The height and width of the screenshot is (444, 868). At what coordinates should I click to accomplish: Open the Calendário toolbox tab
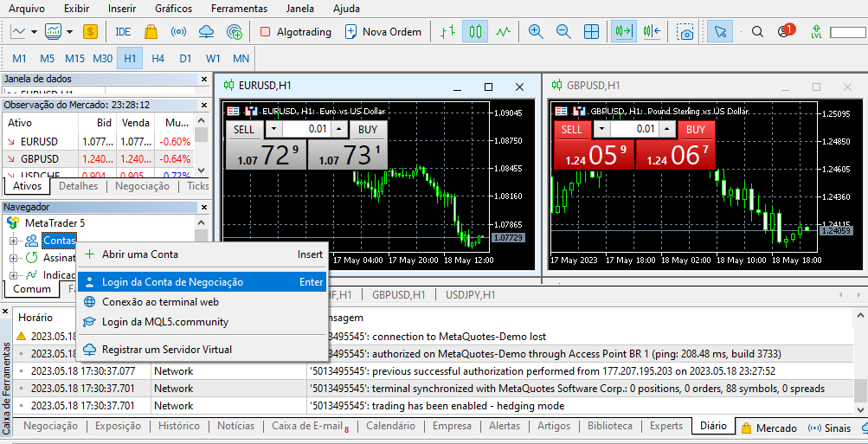tap(390, 426)
